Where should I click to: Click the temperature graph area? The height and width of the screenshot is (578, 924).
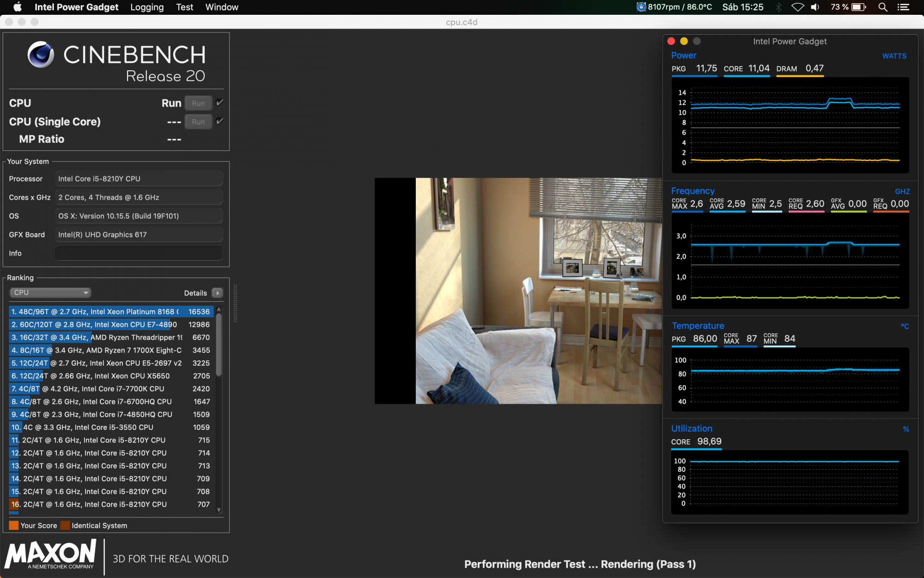coord(790,380)
